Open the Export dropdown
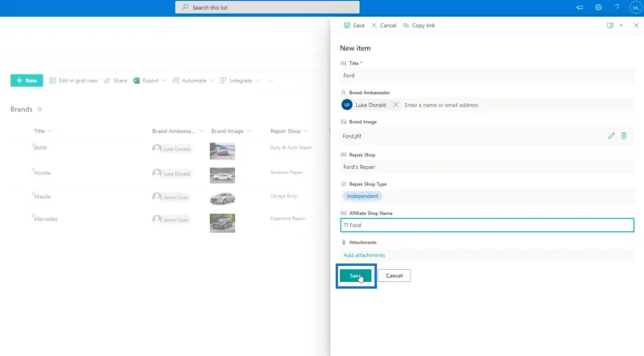The width and height of the screenshot is (644, 356). [150, 81]
